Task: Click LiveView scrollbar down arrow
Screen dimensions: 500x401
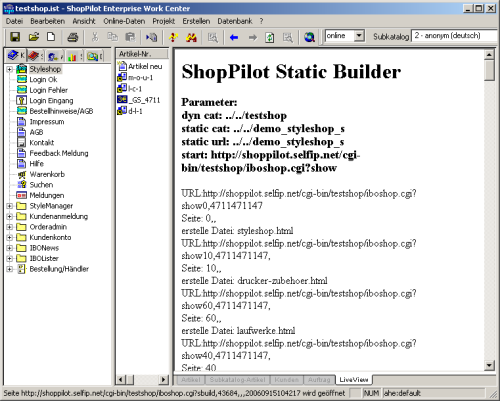Action: [489, 365]
